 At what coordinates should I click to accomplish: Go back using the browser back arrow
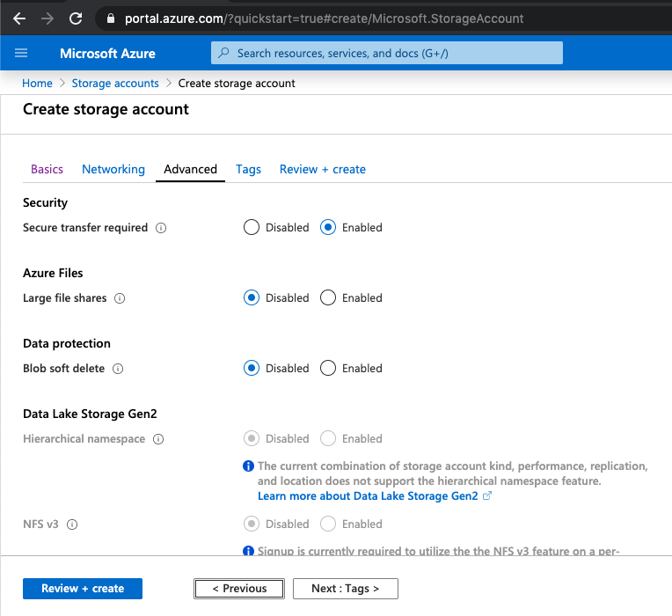[x=19, y=18]
